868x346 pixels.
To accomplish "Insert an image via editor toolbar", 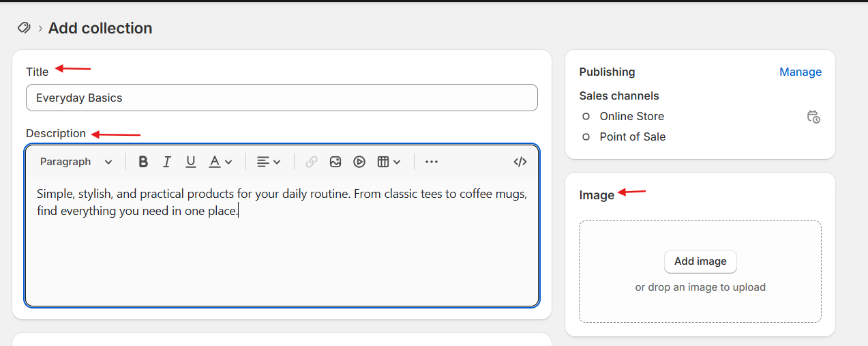I will point(335,162).
